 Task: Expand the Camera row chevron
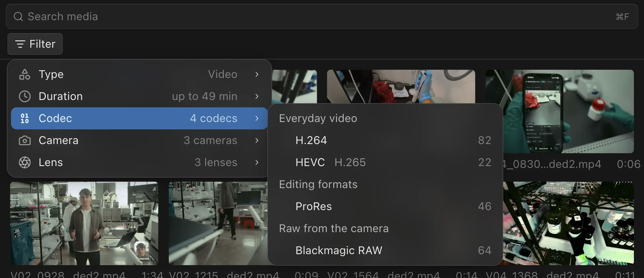pos(257,140)
